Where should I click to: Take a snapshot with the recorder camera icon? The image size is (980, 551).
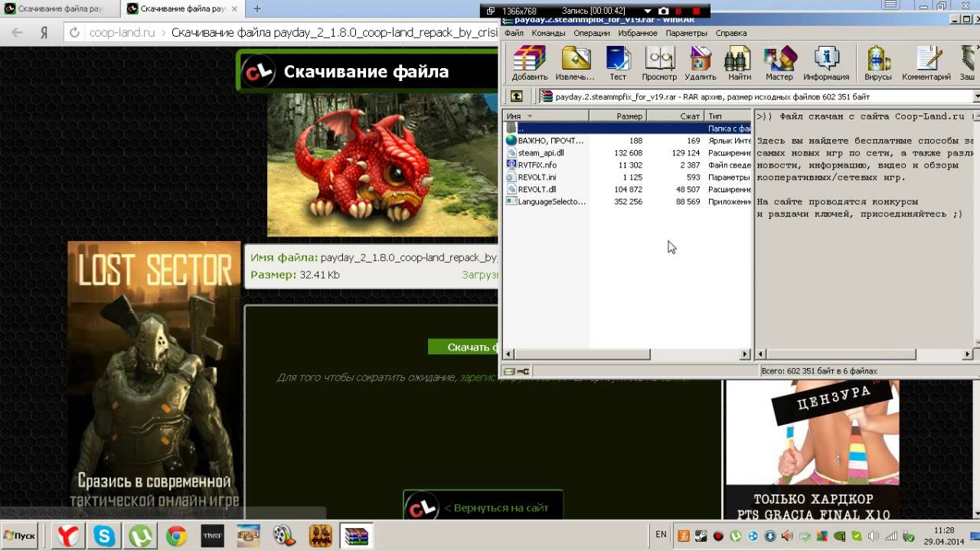click(664, 11)
